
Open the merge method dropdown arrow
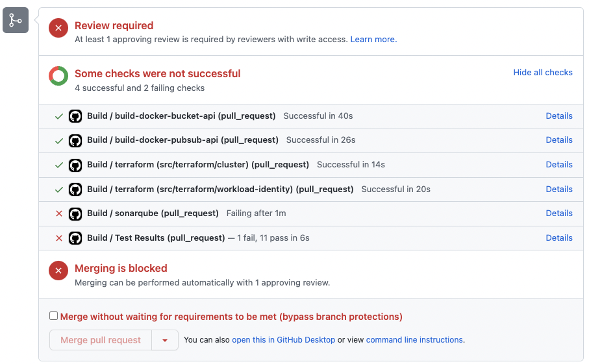coord(165,340)
